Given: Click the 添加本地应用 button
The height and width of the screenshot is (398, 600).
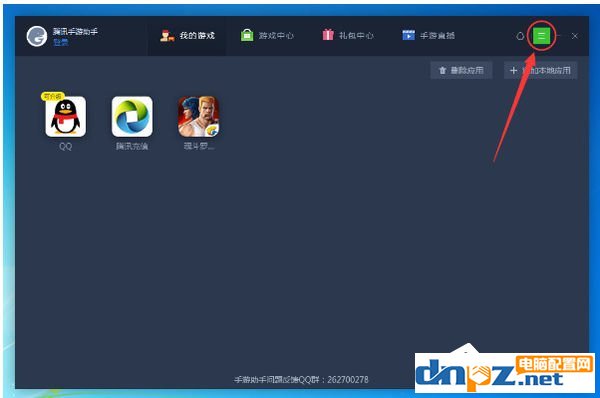Looking at the screenshot, I should click(x=540, y=70).
